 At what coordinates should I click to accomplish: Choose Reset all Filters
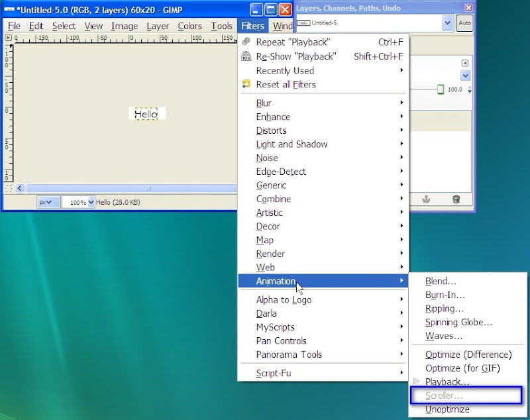[x=323, y=84]
